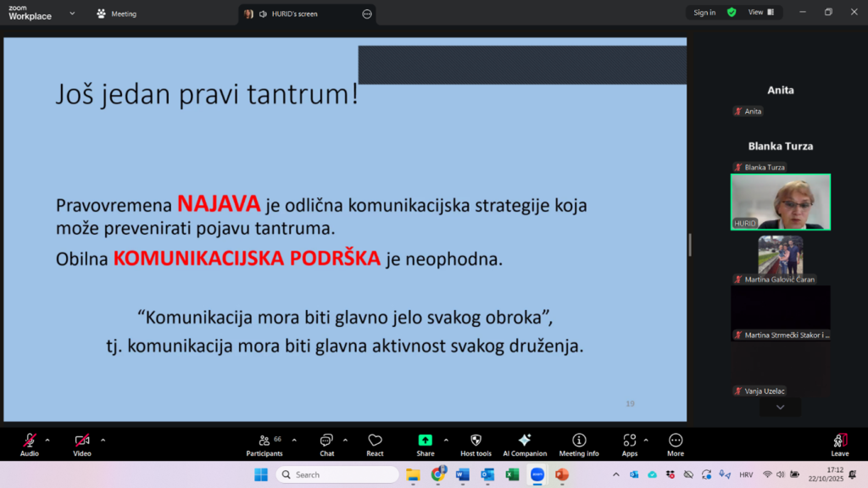The height and width of the screenshot is (488, 868).
Task: Open the React emoji menu
Action: (375, 444)
